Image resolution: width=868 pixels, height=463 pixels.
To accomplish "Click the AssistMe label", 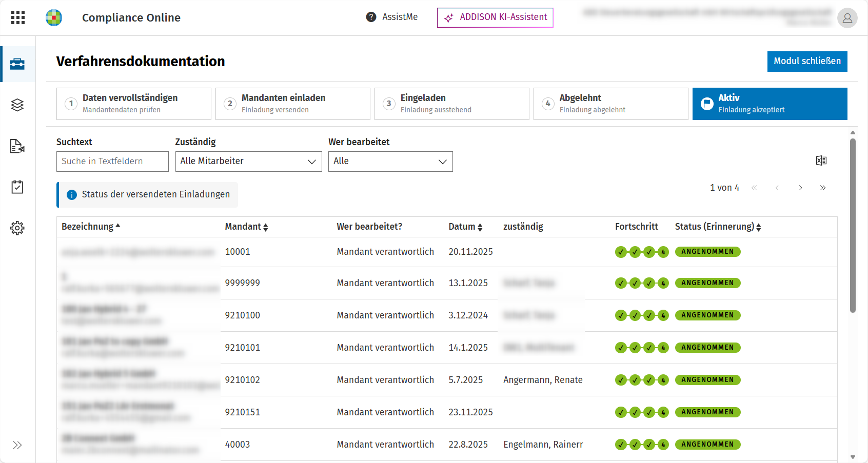I will pyautogui.click(x=400, y=17).
